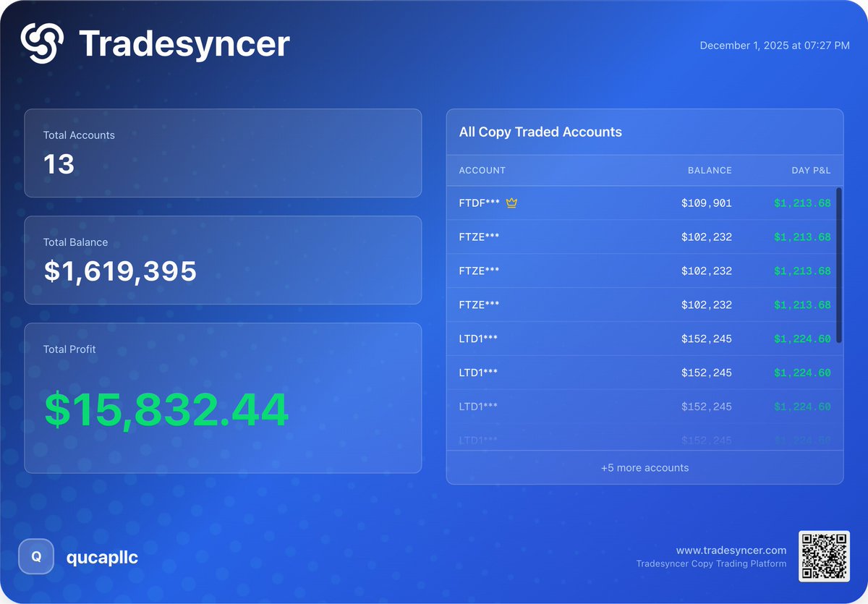Click the All Copy Traded Accounts header

540,132
